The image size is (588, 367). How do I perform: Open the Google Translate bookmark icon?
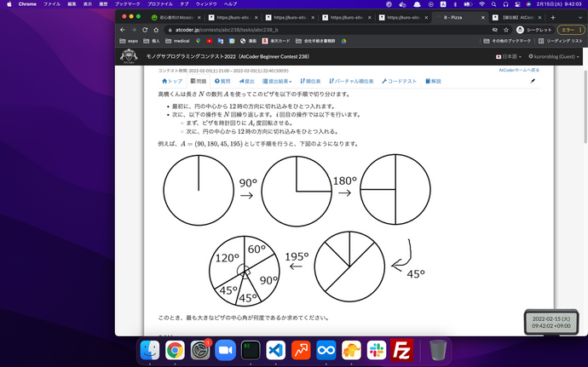[221, 41]
